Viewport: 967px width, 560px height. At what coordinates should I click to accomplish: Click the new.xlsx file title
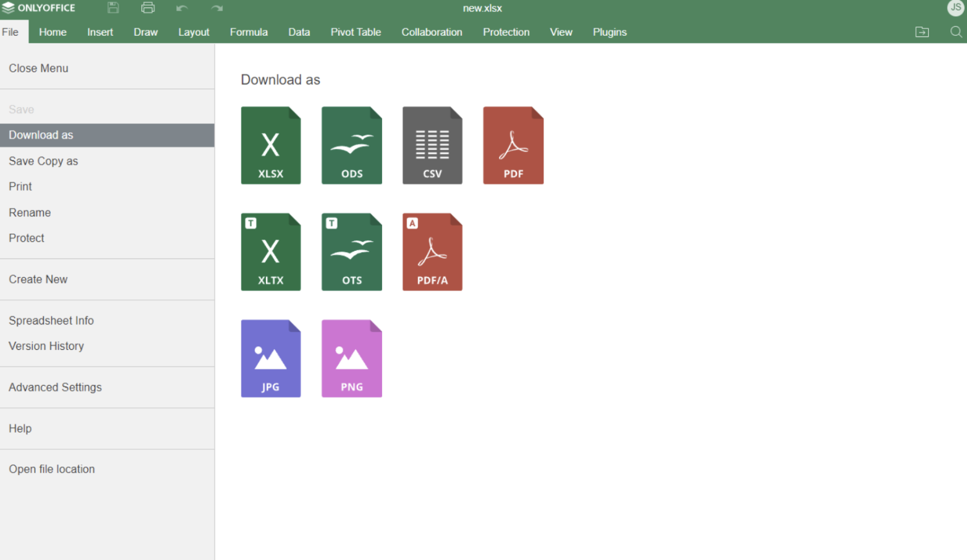482,8
